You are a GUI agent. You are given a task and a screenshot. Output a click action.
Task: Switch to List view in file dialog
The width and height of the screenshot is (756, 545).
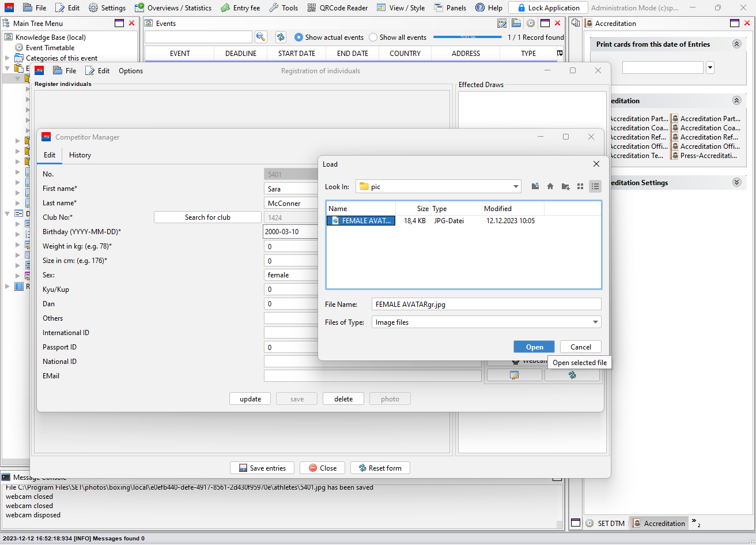coord(580,186)
